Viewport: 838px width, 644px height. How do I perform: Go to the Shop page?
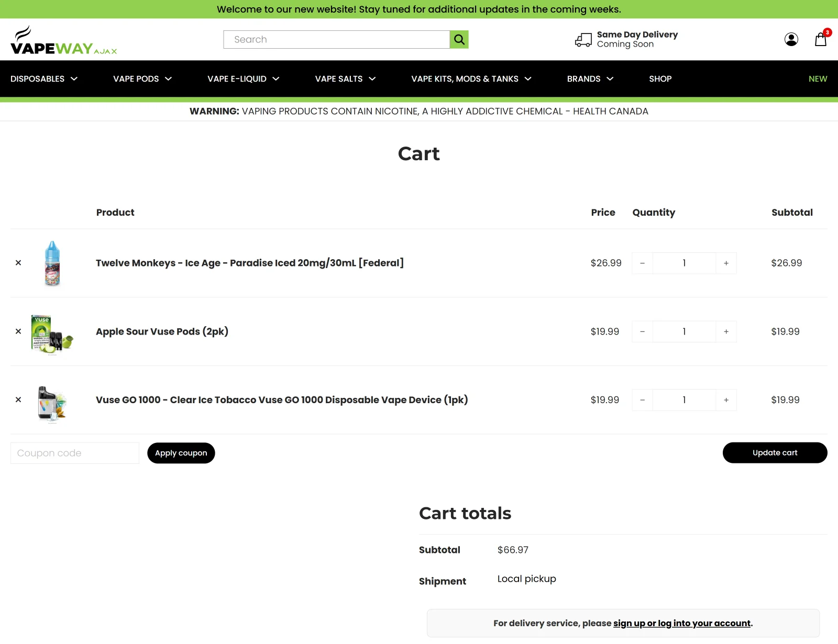pos(660,79)
